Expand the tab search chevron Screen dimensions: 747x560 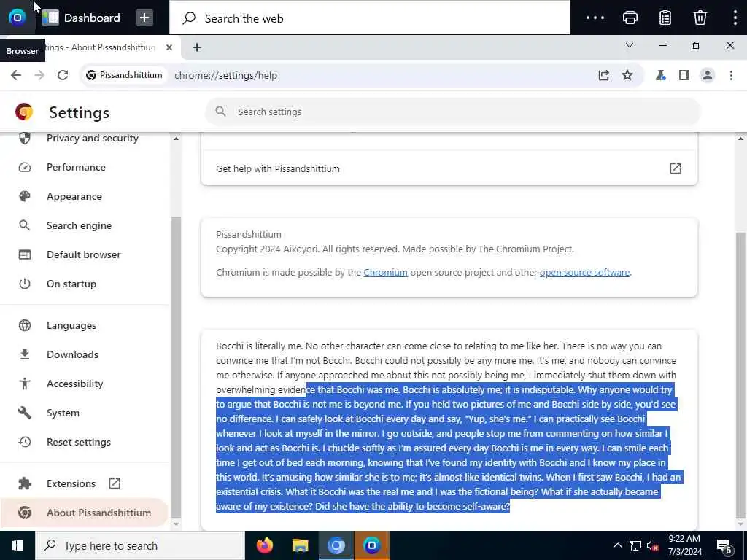630,46
